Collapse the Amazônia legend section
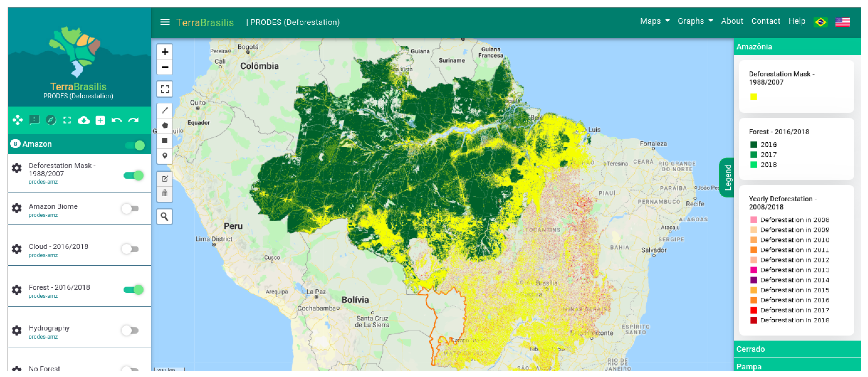This screenshot has height=377, width=868. pos(797,47)
